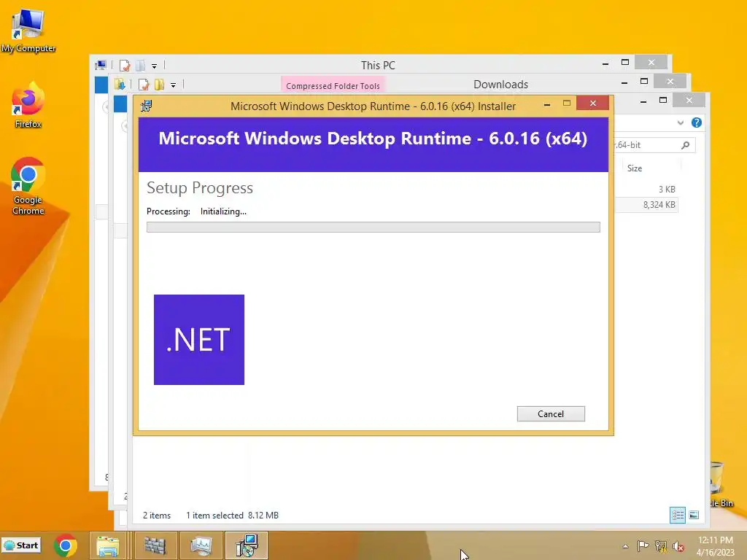Viewport: 747px width, 560px height.
Task: Open Help in the Explorer window
Action: click(697, 122)
